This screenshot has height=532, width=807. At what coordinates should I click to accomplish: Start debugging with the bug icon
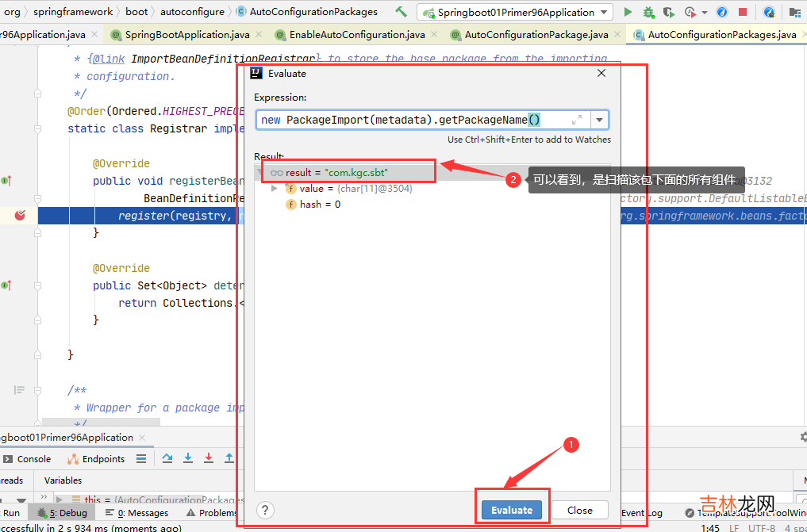[x=649, y=12]
